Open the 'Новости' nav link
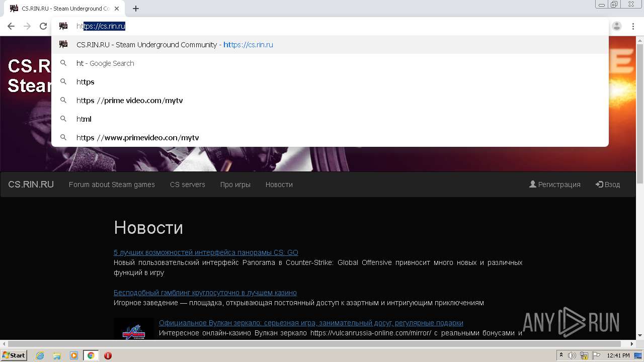This screenshot has width=644, height=362. click(279, 185)
